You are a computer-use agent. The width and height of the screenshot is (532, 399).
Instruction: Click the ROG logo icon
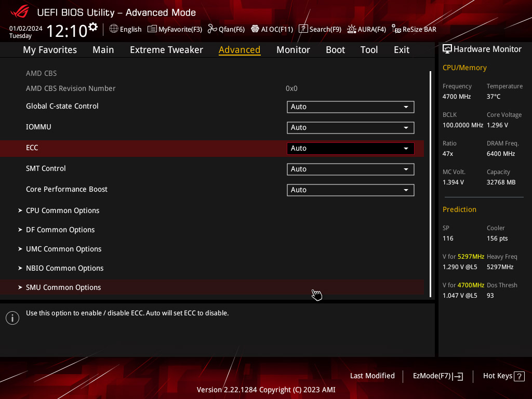(x=20, y=12)
